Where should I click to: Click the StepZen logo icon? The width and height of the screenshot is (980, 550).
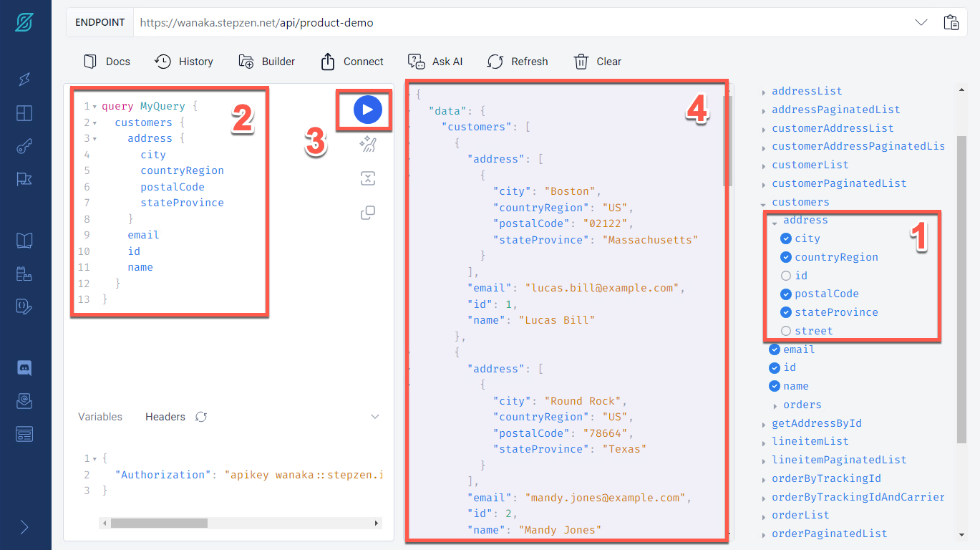pyautogui.click(x=25, y=23)
